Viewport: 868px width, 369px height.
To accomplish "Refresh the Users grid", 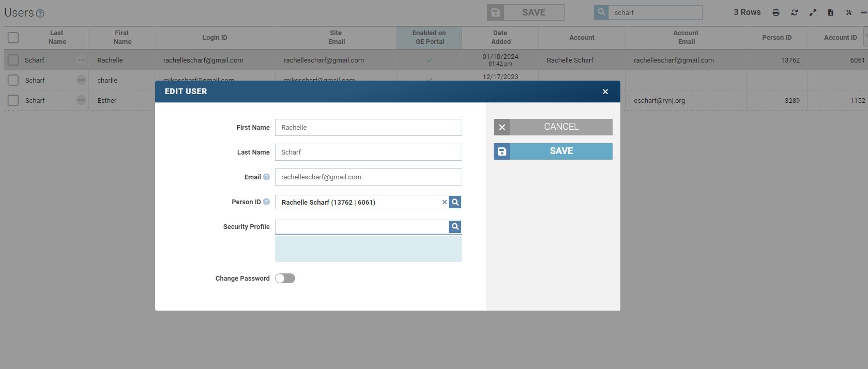I will pos(795,12).
